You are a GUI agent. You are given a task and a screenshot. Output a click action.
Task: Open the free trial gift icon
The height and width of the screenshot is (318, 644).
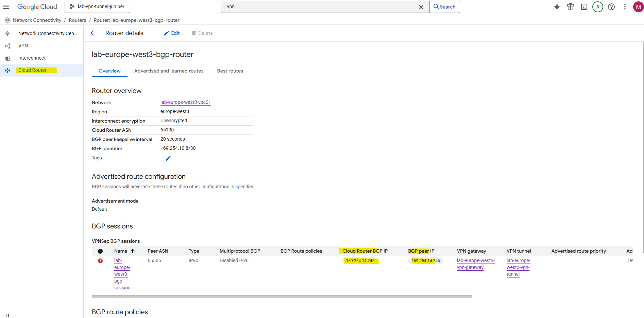tap(571, 7)
